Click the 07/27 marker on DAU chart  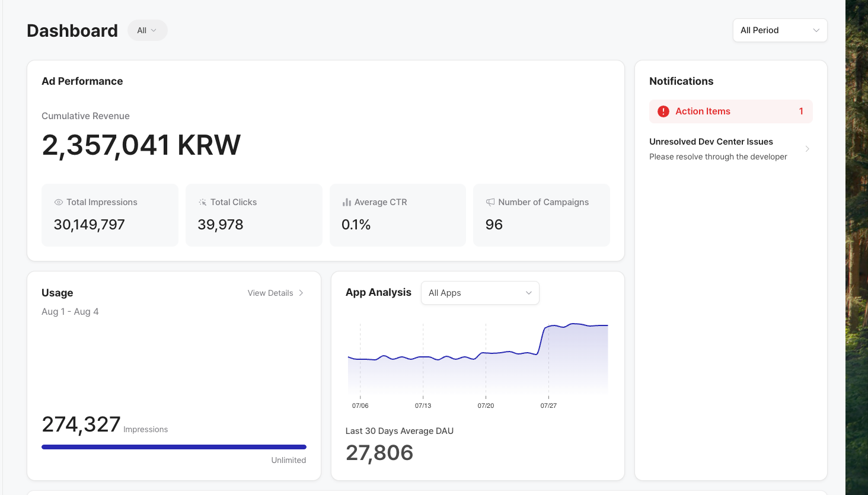pyautogui.click(x=548, y=405)
